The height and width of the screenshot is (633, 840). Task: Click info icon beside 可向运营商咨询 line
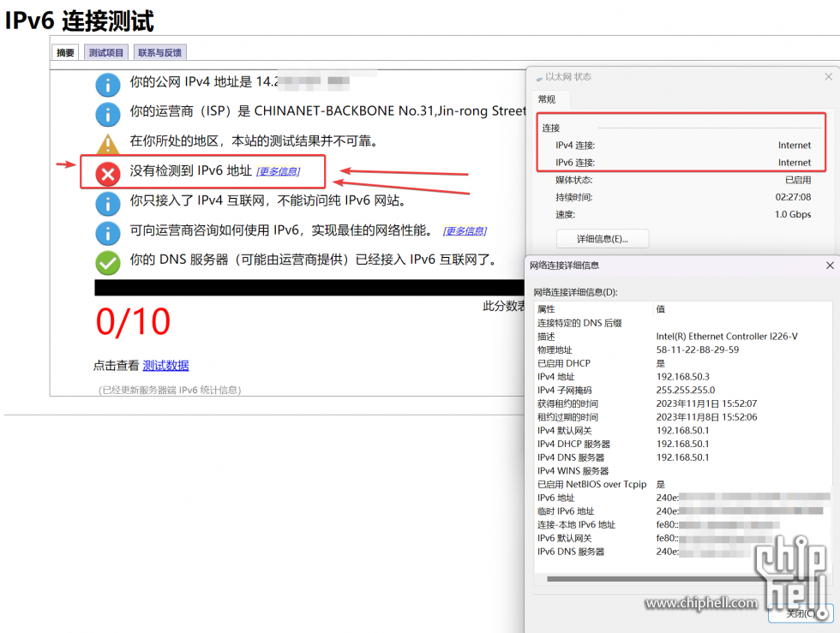[x=108, y=234]
